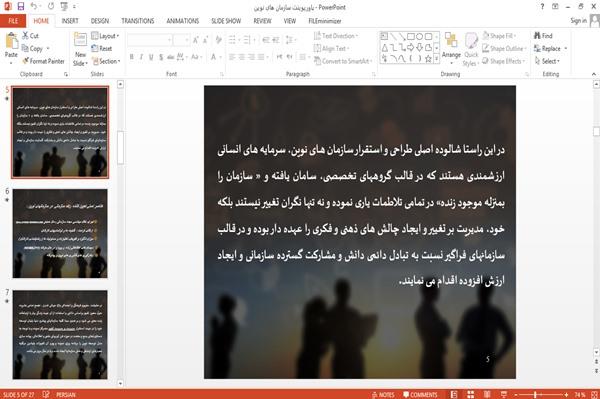
Task: Open the Align Text dropdown
Action: (331, 49)
